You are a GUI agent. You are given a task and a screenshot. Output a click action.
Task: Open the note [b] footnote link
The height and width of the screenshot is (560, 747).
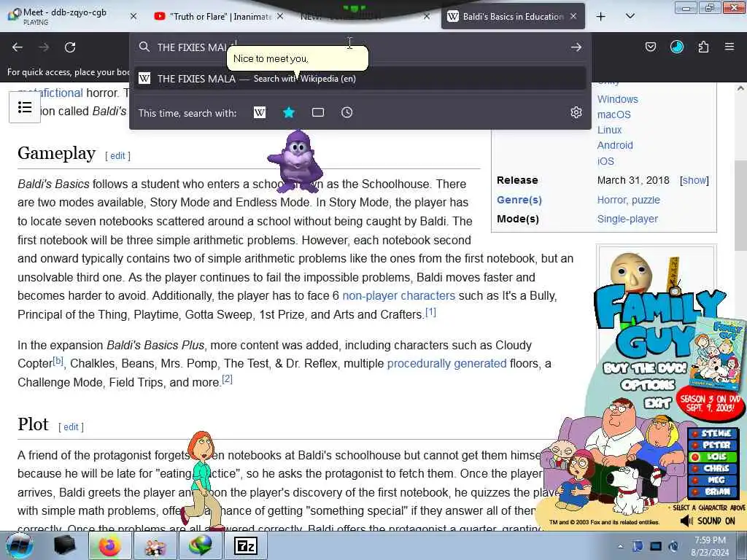[58, 360]
